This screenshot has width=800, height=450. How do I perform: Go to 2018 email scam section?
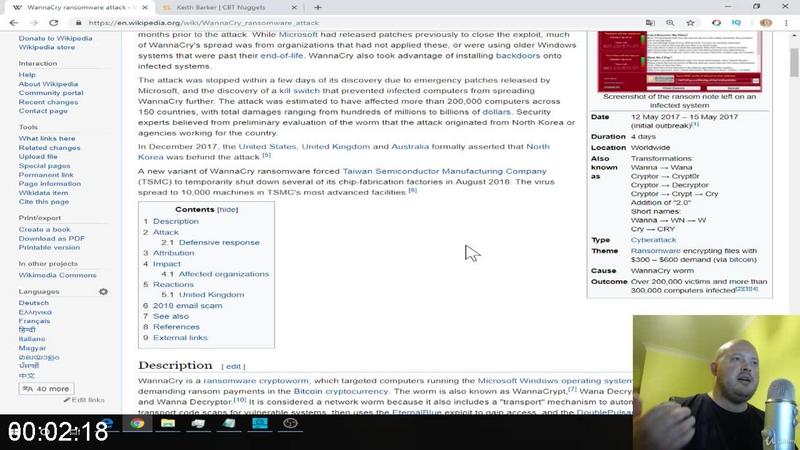[187, 306]
